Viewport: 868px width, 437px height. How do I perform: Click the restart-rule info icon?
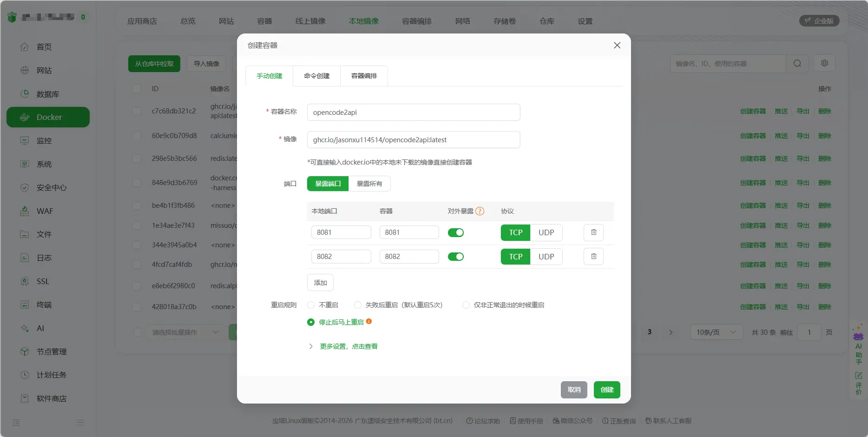pos(369,321)
